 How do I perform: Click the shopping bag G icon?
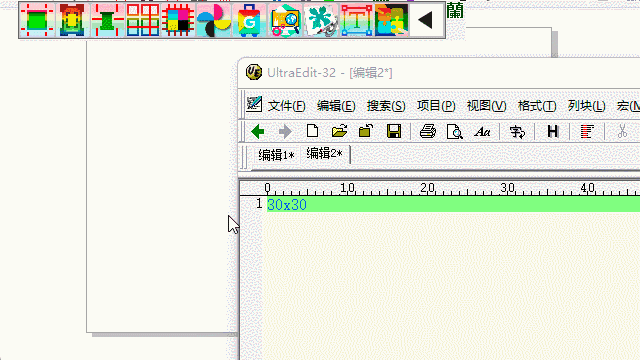point(249,20)
